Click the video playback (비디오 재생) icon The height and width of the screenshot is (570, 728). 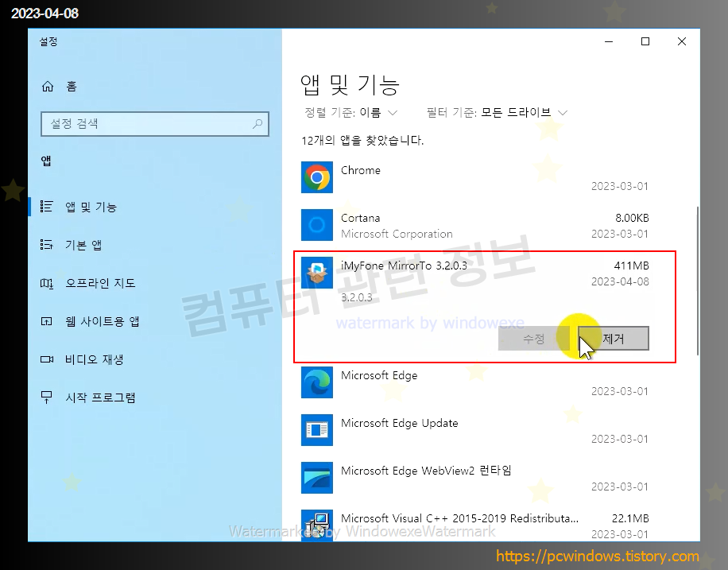46,359
